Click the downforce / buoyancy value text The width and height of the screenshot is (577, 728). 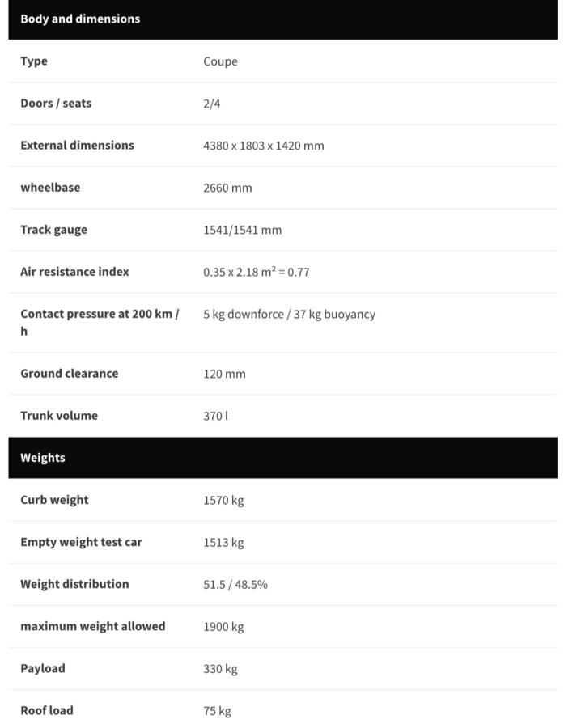point(289,314)
